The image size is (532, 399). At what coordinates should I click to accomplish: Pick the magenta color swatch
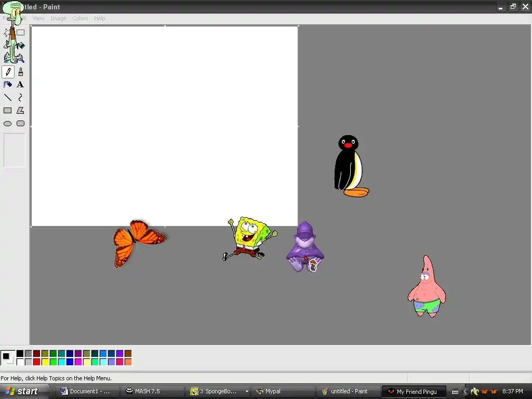click(78, 362)
